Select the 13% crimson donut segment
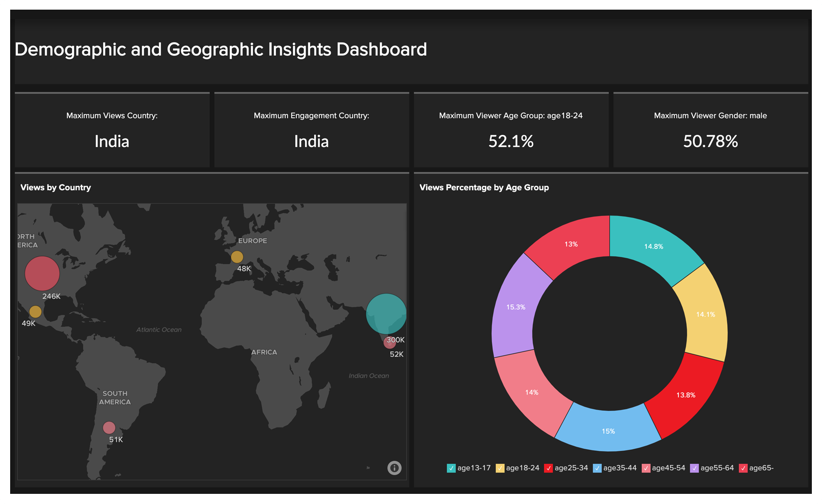The image size is (822, 504). [x=571, y=244]
